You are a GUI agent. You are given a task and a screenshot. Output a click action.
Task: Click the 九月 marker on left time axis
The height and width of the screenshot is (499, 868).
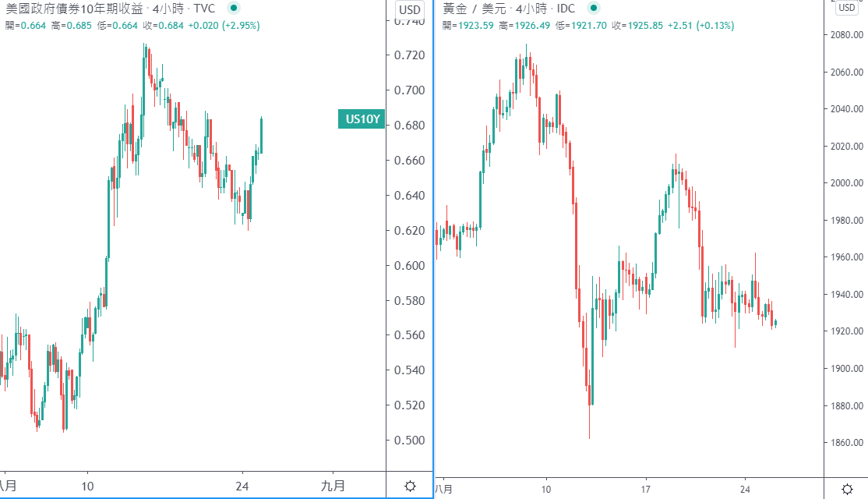coord(333,487)
